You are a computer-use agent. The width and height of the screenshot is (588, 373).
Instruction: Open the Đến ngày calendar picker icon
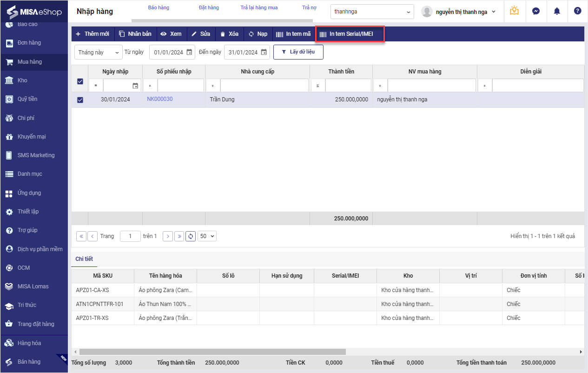pyautogui.click(x=264, y=52)
